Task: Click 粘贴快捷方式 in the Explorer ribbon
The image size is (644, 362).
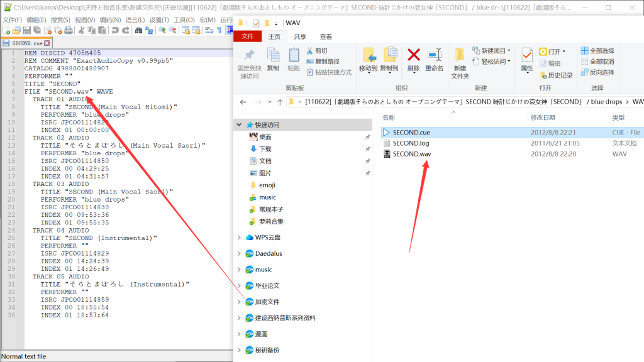Action: pos(329,72)
